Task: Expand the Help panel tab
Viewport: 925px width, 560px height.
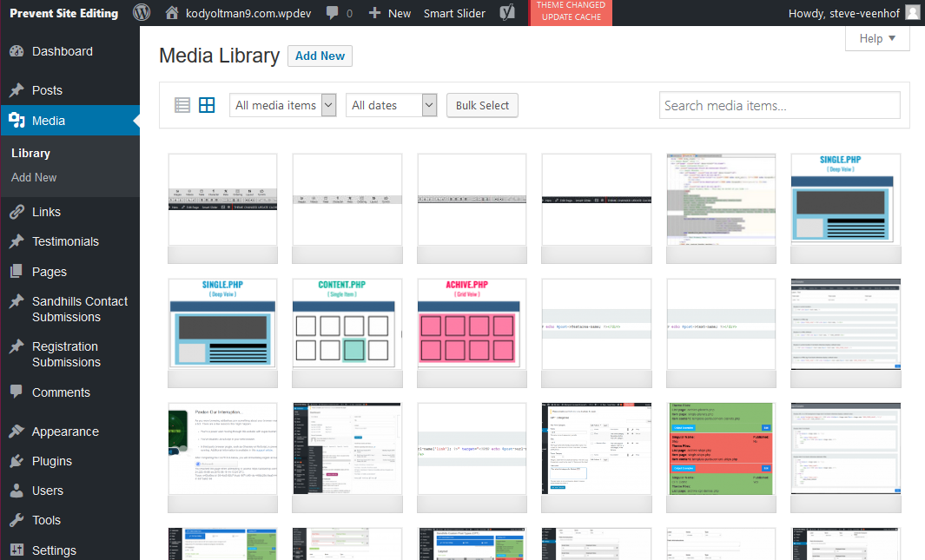Action: point(877,38)
